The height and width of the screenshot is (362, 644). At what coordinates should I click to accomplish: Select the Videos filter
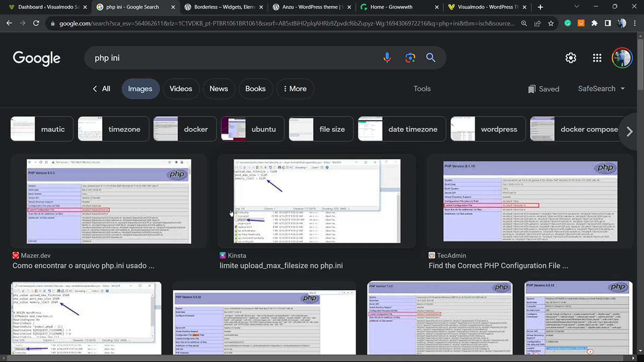point(181,89)
